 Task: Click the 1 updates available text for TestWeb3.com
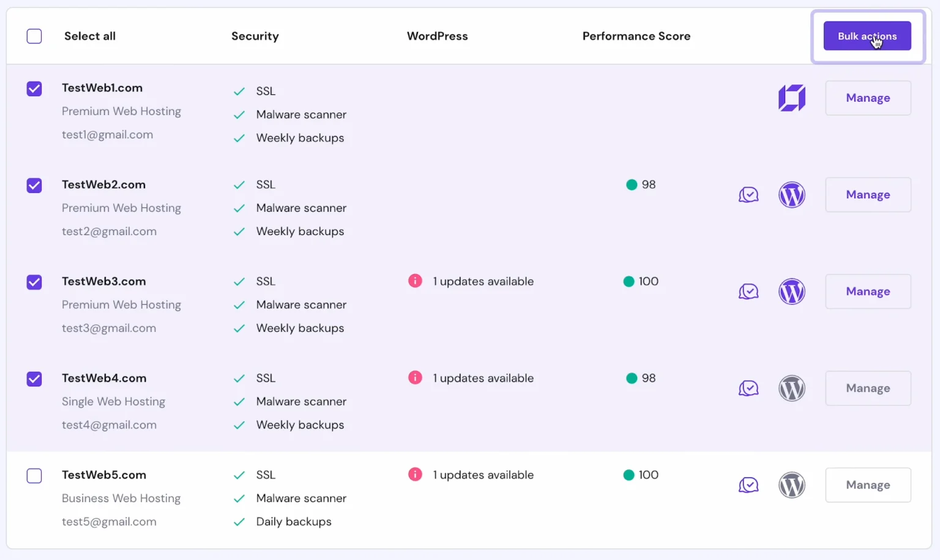pyautogui.click(x=483, y=282)
